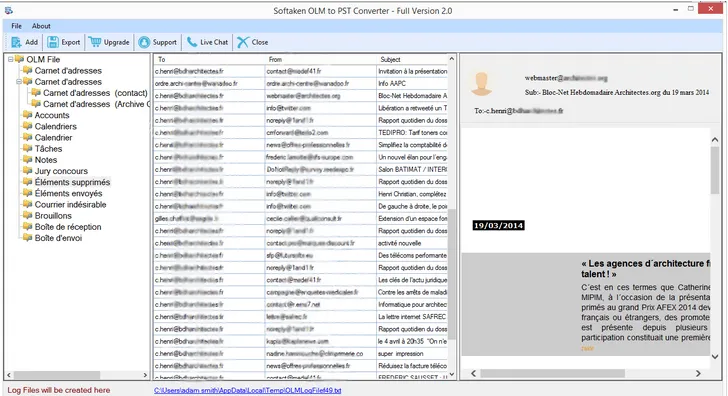This screenshot has width=728, height=396.
Task: Select the email with subject Info AAPC
Action: click(x=300, y=84)
